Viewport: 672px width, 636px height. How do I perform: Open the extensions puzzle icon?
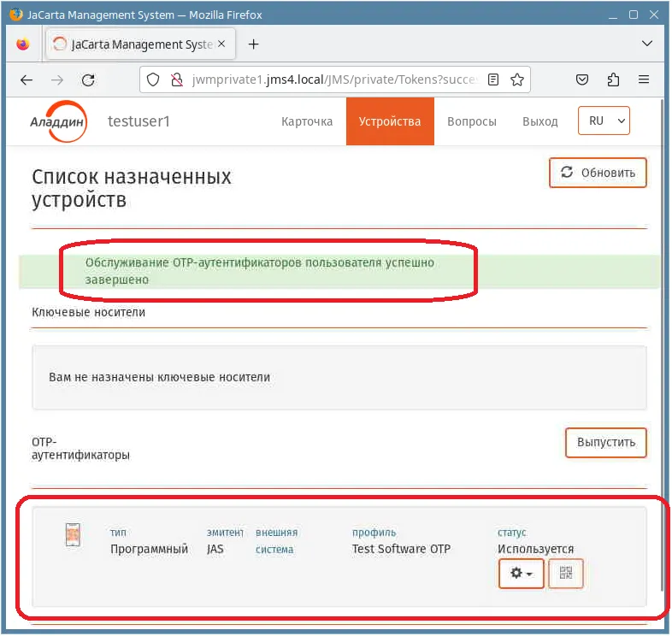point(613,79)
